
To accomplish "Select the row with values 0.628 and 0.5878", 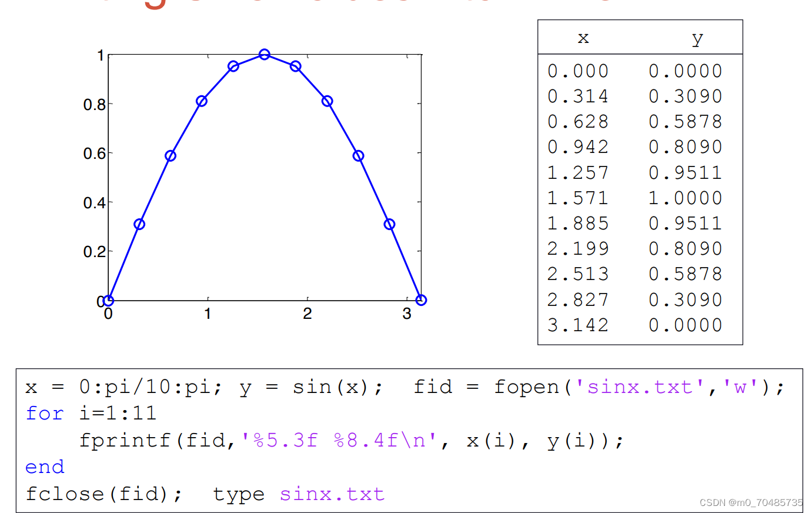I will tap(635, 121).
